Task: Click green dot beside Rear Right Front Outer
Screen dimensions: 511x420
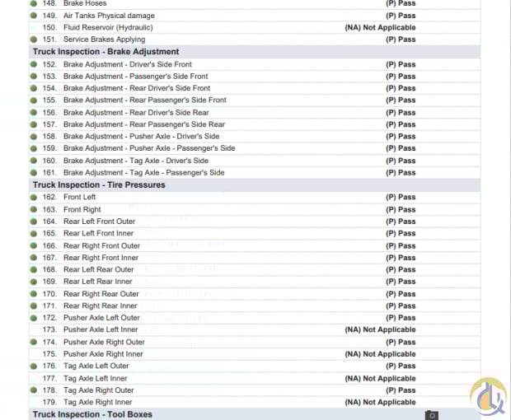Action: [x=34, y=245]
